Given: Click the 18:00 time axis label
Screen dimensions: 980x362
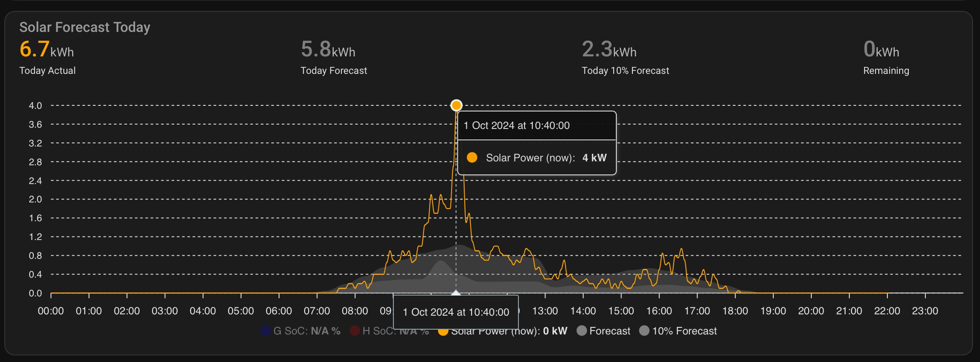Looking at the screenshot, I should tap(735, 311).
